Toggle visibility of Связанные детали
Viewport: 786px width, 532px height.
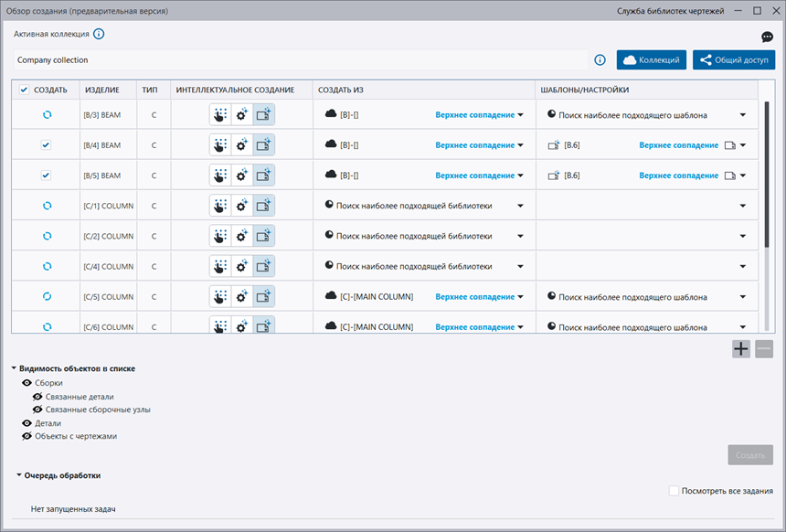37,397
